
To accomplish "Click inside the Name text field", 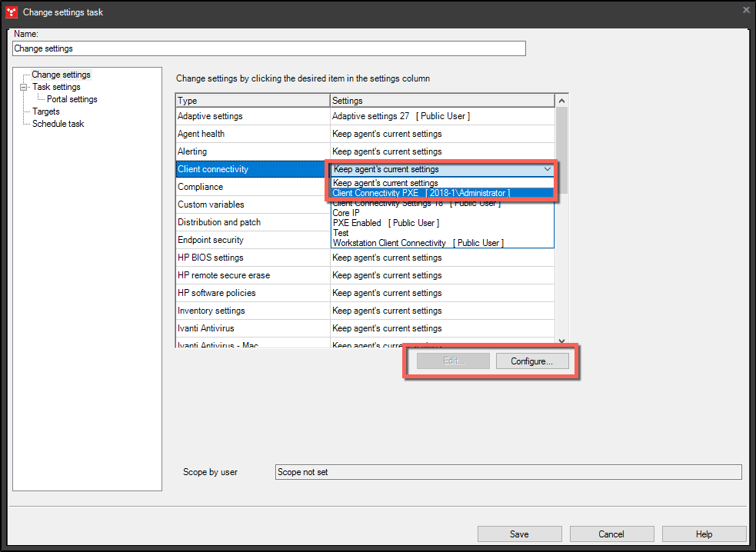I will click(268, 48).
